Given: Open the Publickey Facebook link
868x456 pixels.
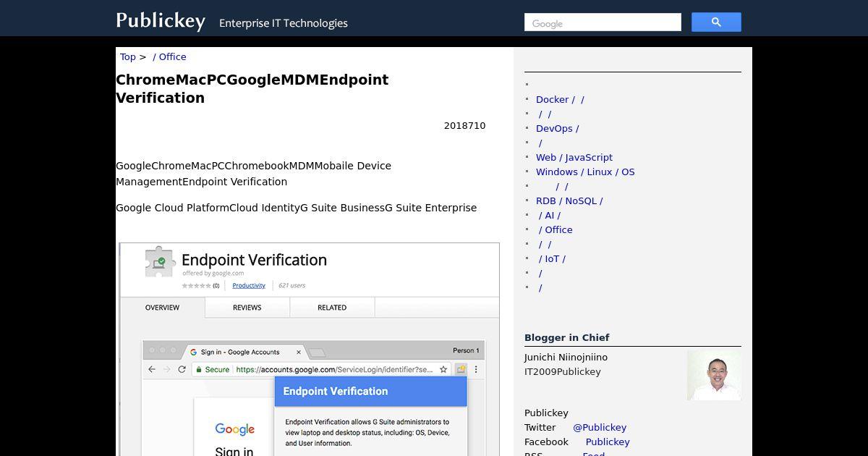Looking at the screenshot, I should pos(608,442).
